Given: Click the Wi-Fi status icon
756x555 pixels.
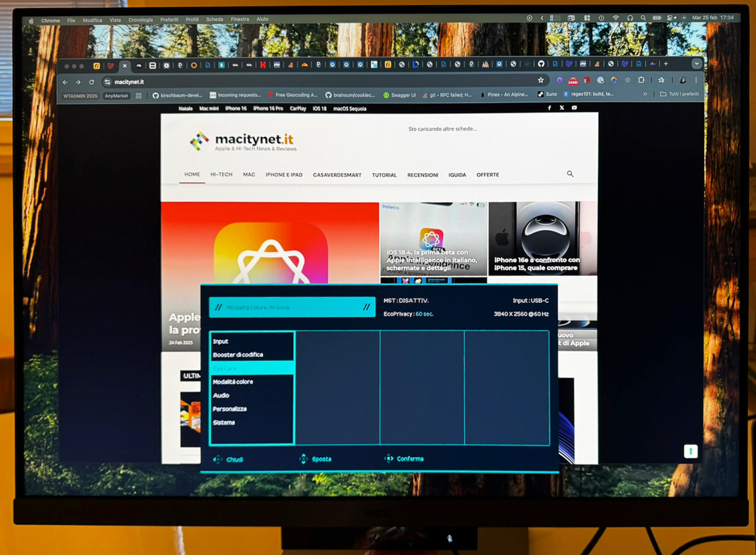Looking at the screenshot, I should (616, 18).
